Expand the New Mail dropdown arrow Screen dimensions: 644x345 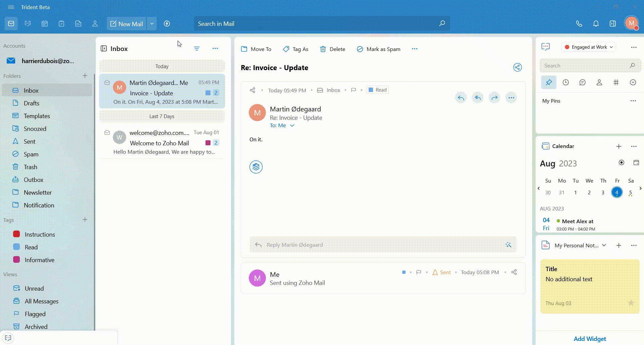coord(152,24)
